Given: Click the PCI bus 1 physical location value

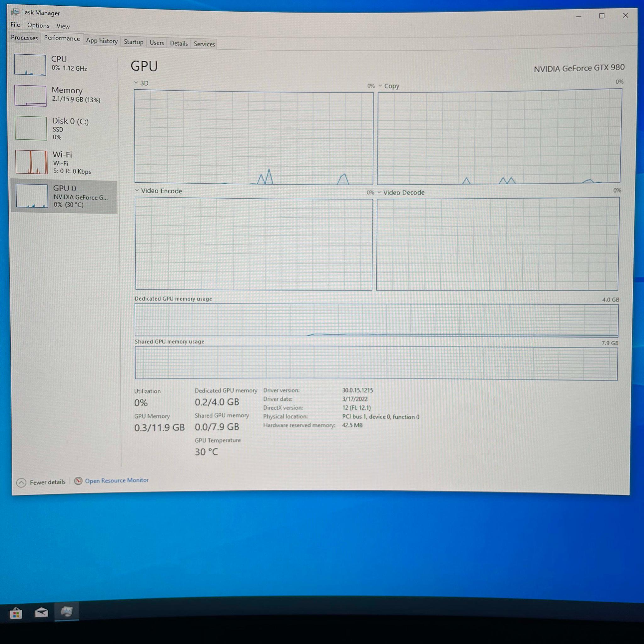Looking at the screenshot, I should 381,417.
